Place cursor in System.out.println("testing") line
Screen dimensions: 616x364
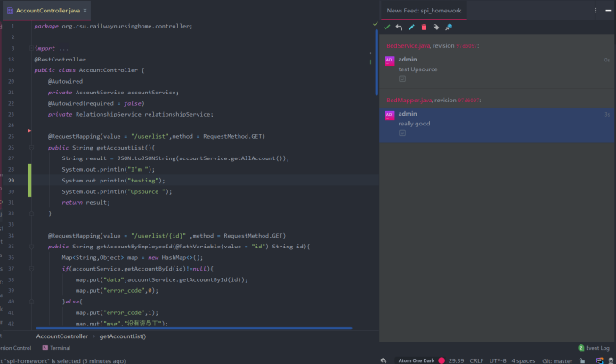(113, 181)
